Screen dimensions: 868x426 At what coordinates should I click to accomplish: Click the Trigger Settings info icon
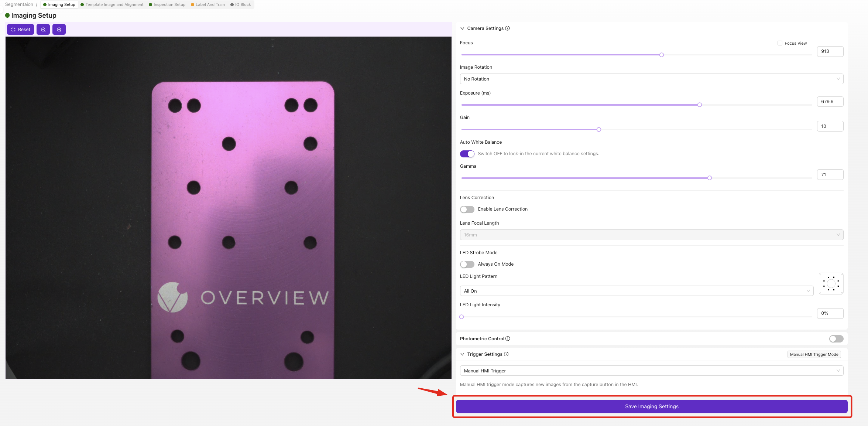coord(507,354)
